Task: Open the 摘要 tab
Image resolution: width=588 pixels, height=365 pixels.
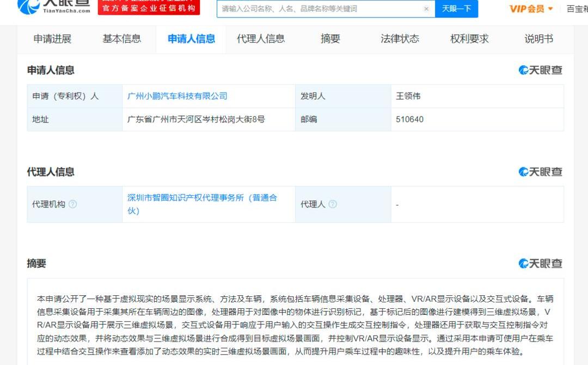Action: point(330,39)
